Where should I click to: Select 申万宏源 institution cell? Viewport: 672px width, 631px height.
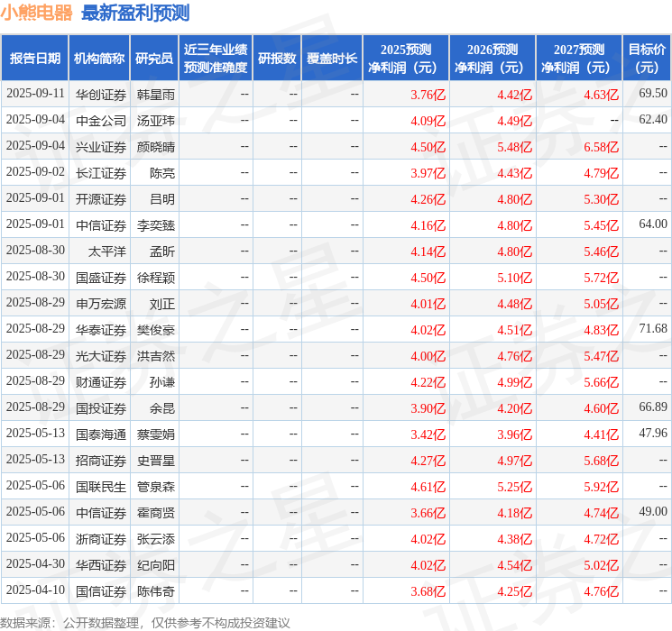pos(101,304)
